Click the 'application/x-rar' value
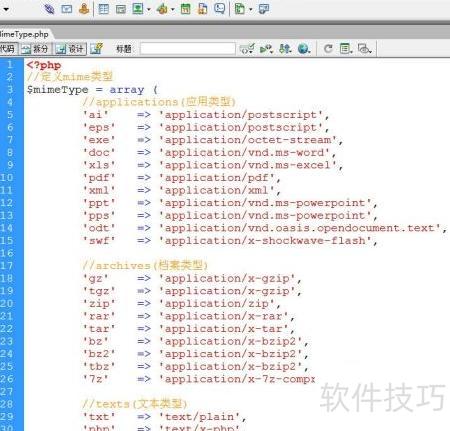Image resolution: width=450 pixels, height=431 pixels. [x=224, y=316]
